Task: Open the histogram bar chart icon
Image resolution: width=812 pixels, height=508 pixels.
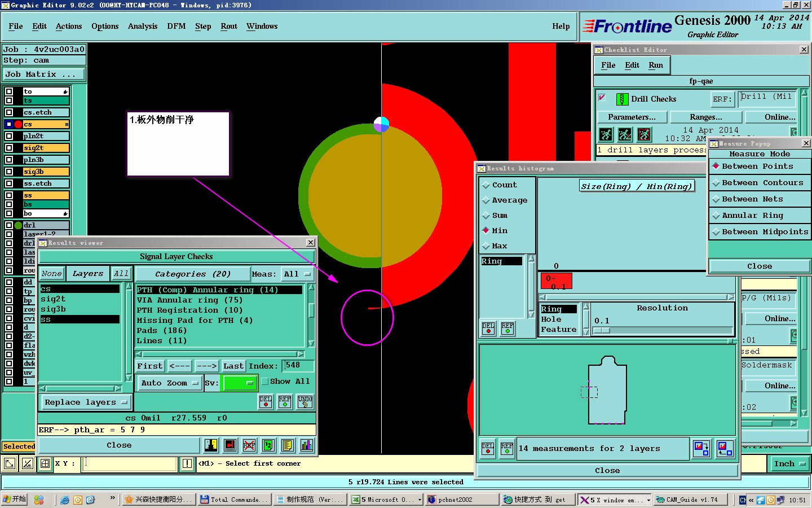Action: (306, 445)
